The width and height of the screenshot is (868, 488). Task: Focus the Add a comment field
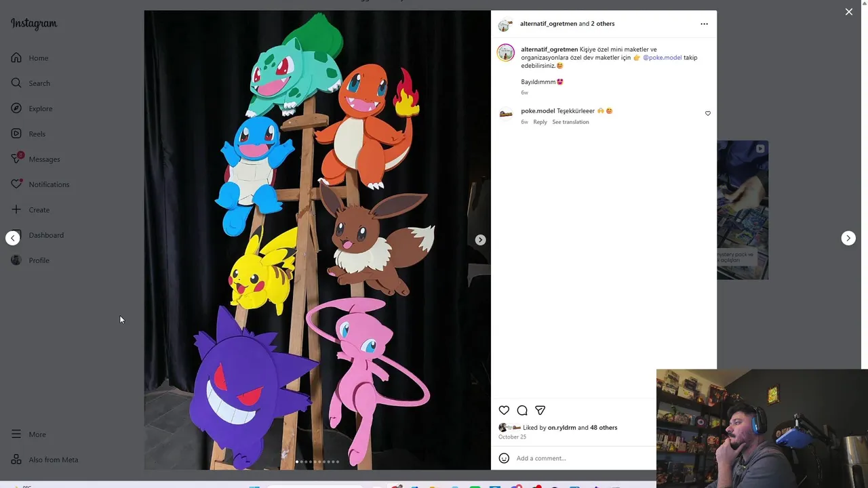(x=583, y=458)
